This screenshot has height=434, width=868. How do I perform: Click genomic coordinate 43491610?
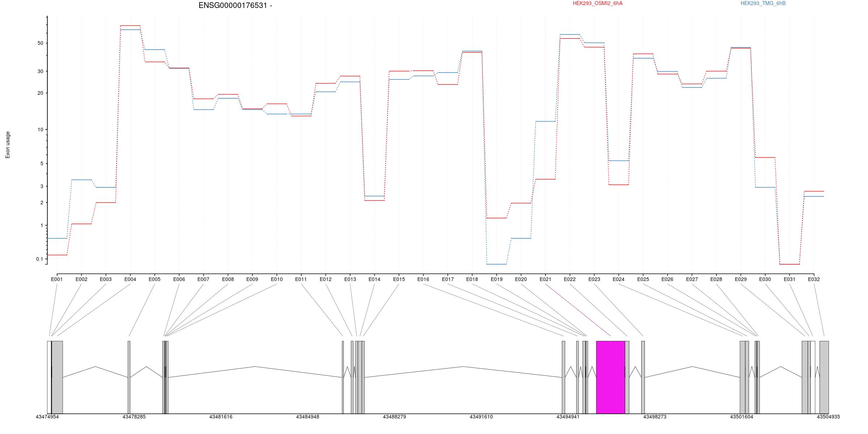(x=481, y=417)
